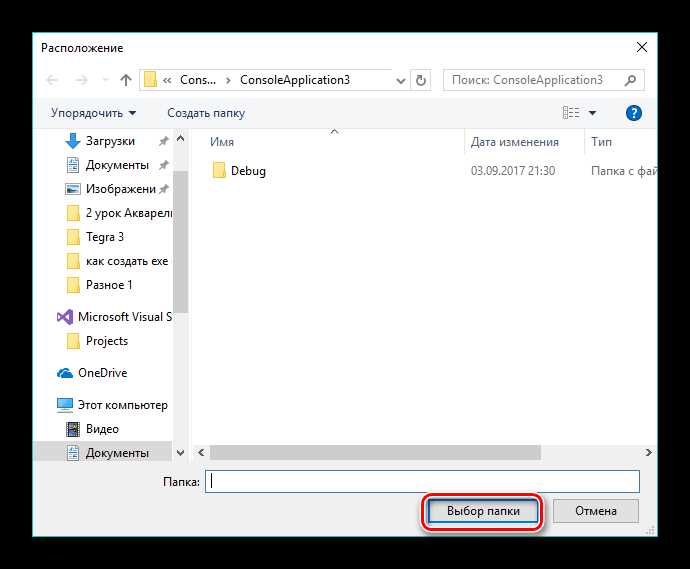This screenshot has width=690, height=569.
Task: Click the Видео film strip icon
Action: [x=73, y=429]
